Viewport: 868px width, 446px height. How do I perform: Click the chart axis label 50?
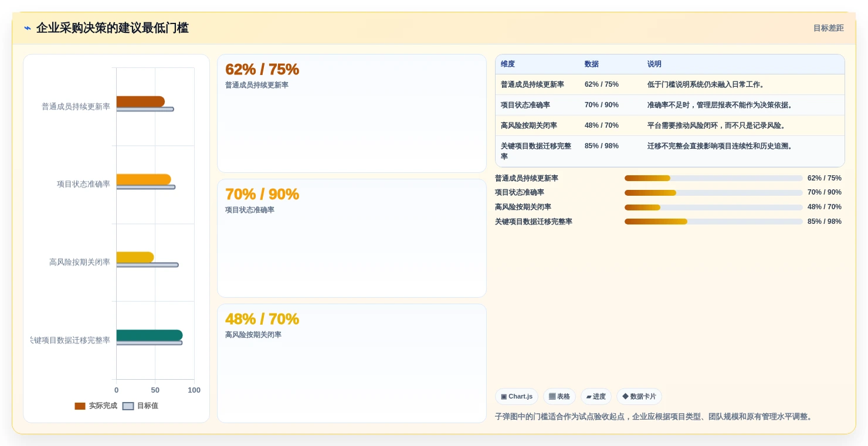[155, 390]
